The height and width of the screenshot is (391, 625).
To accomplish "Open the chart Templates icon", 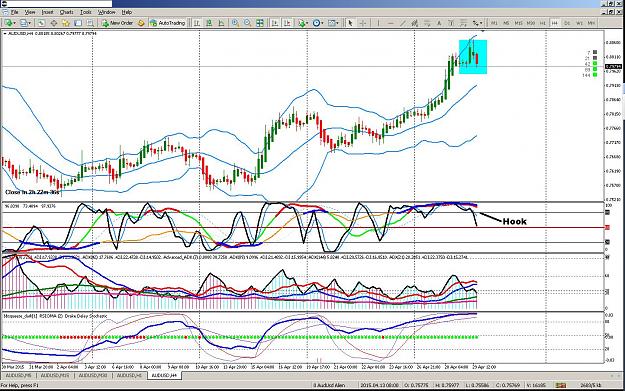I will [x=332, y=23].
